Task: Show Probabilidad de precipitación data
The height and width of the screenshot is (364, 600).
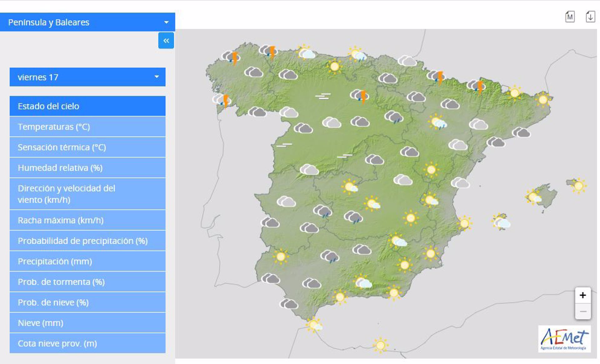Action: tap(87, 241)
